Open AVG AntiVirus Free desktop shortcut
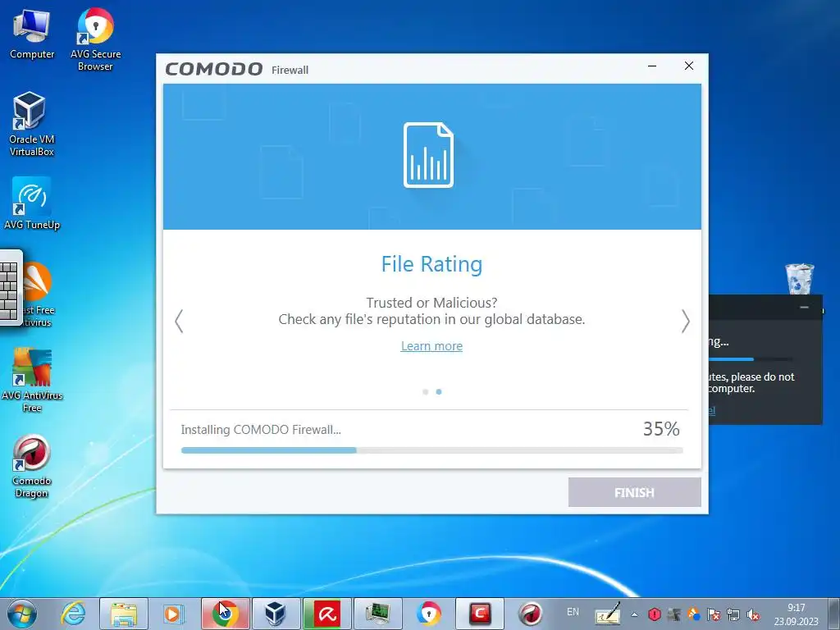This screenshot has width=840, height=630. [x=32, y=380]
